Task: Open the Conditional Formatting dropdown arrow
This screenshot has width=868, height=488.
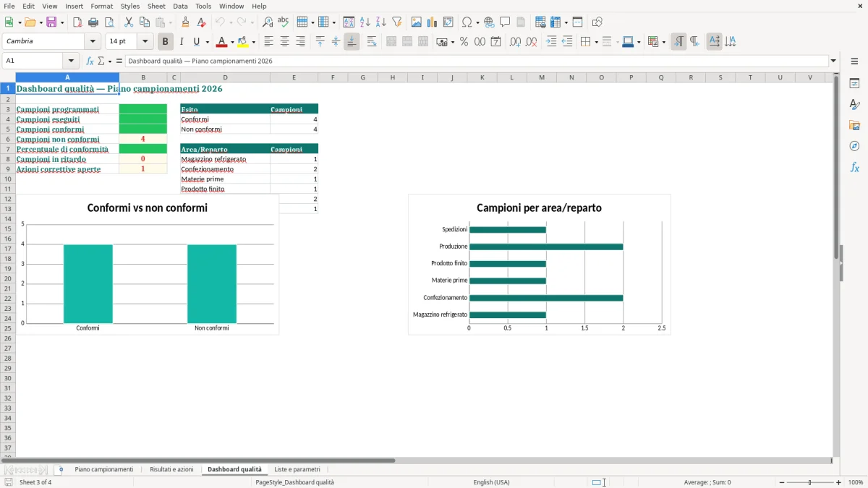Action: tap(663, 42)
